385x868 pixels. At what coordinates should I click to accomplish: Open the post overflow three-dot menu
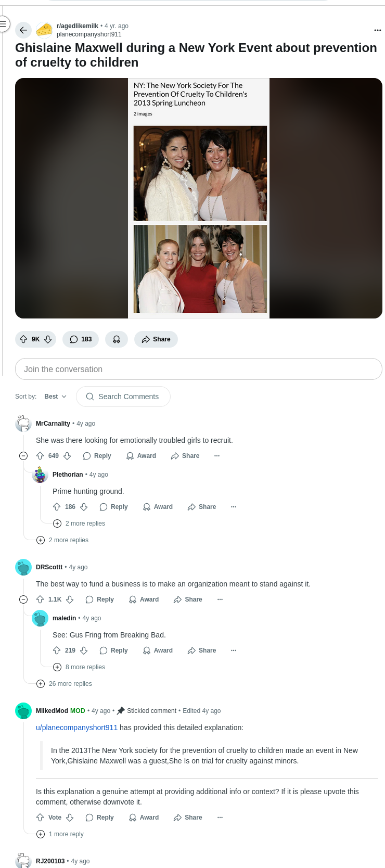(378, 30)
